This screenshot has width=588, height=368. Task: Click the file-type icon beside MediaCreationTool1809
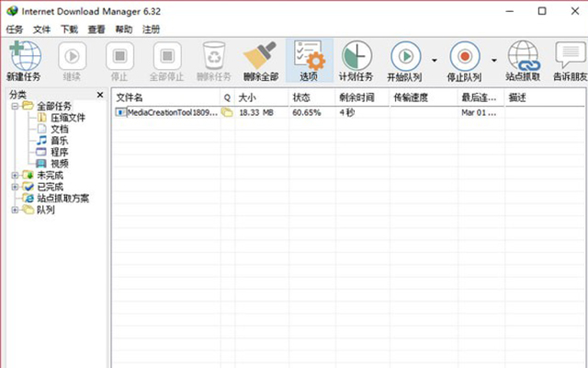pyautogui.click(x=120, y=112)
